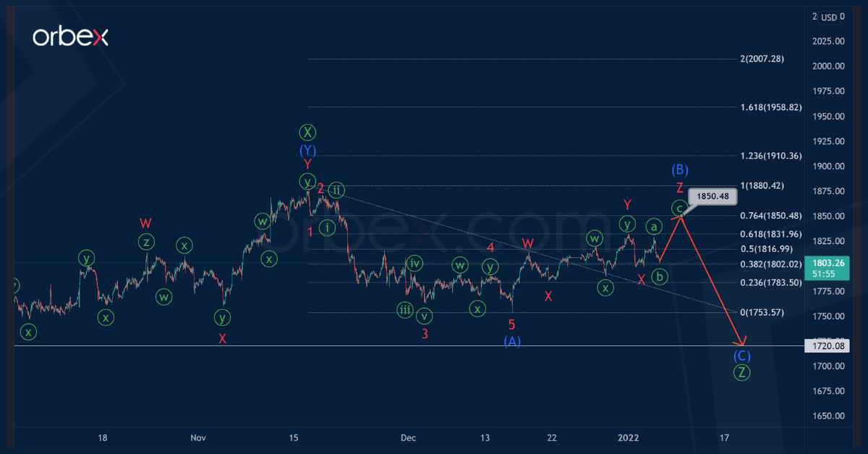Click the blue (B) wave label
Viewport: 868px width, 454px height.
tap(680, 170)
